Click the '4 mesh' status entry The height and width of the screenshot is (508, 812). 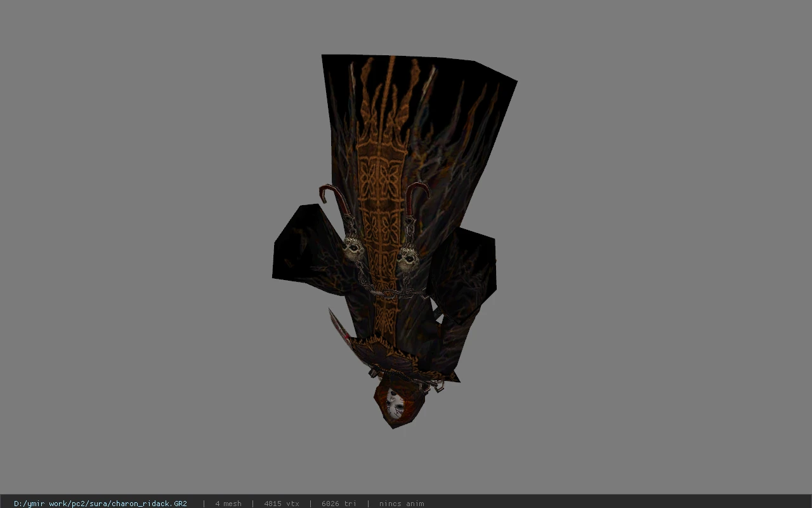(x=228, y=504)
